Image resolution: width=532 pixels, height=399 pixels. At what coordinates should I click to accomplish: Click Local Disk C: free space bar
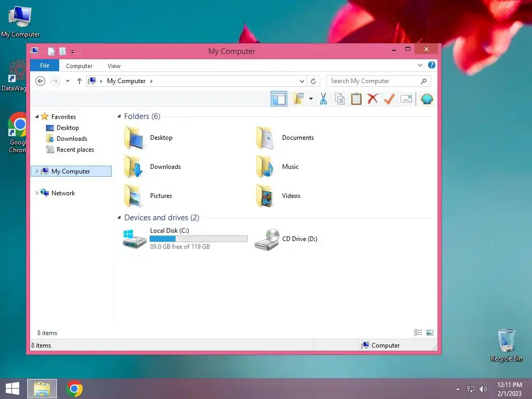[x=198, y=239]
